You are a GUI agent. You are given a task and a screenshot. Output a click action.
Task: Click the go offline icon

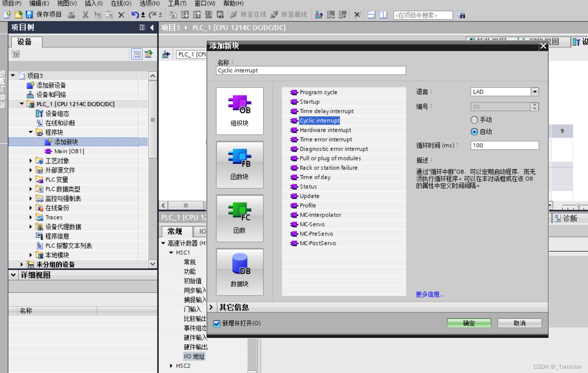(x=274, y=15)
